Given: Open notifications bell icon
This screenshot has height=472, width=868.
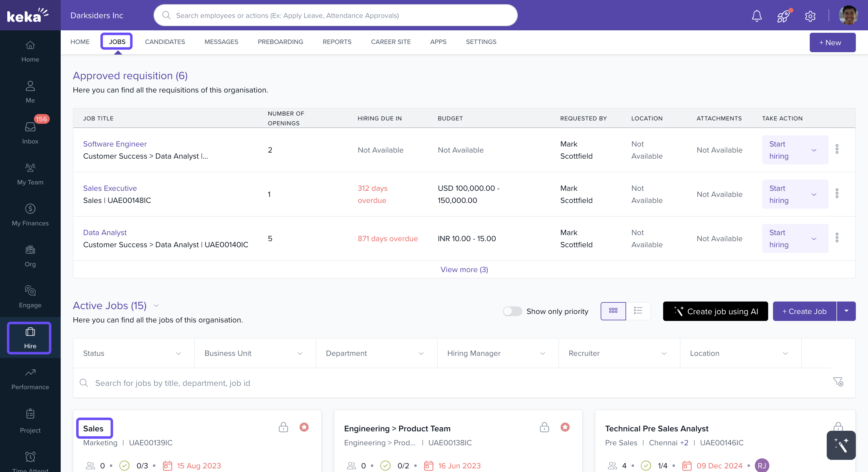Looking at the screenshot, I should [x=757, y=15].
